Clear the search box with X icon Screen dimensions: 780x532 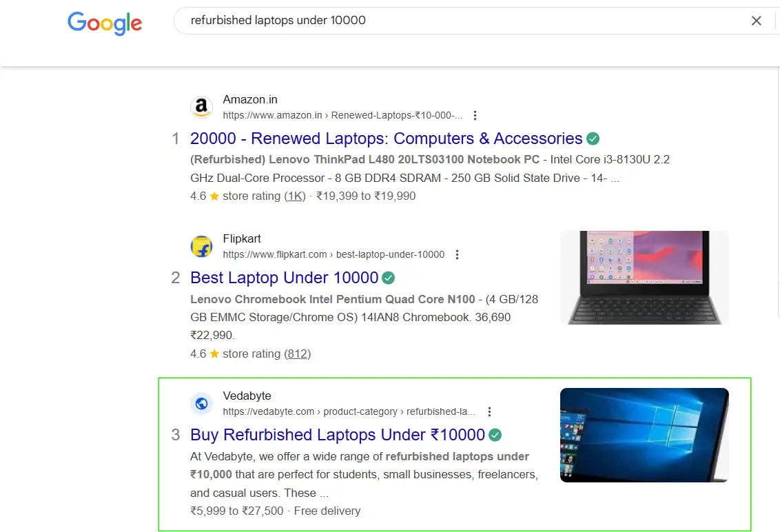(756, 21)
